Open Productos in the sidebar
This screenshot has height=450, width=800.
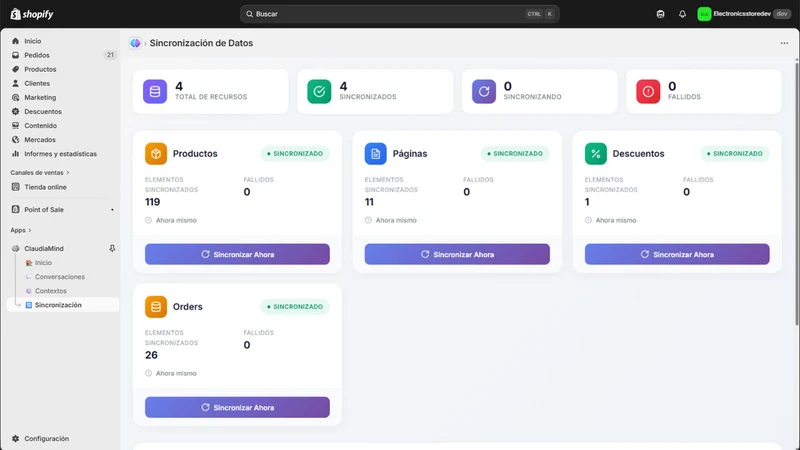pos(40,69)
